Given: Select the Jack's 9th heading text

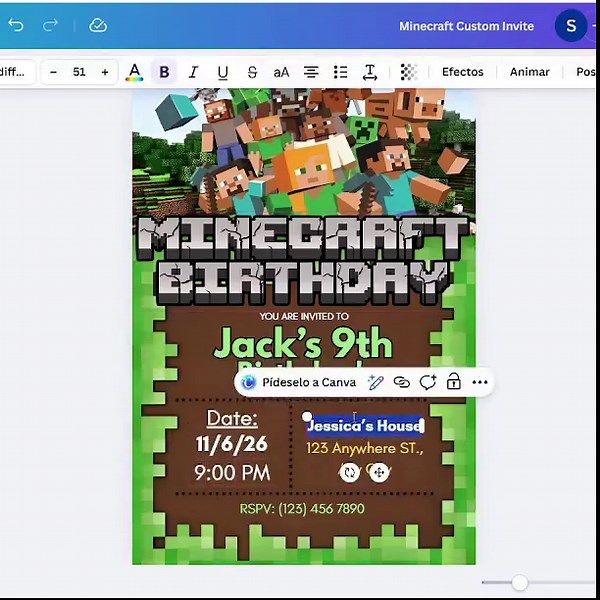Looking at the screenshot, I should coord(303,343).
